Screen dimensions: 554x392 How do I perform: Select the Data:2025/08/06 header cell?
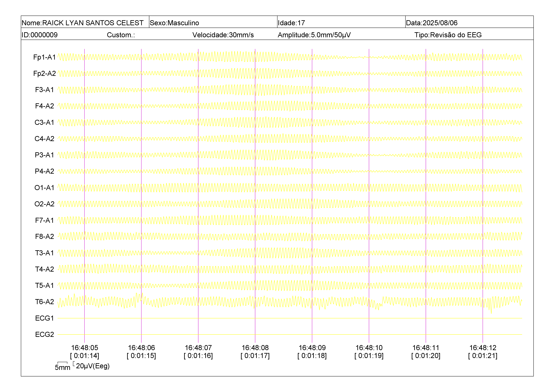[x=469, y=22]
